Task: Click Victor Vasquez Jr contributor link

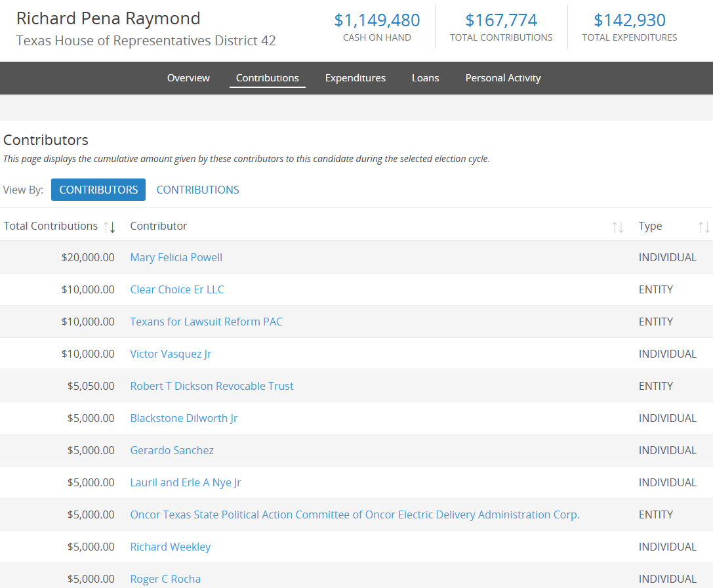Action: click(171, 354)
